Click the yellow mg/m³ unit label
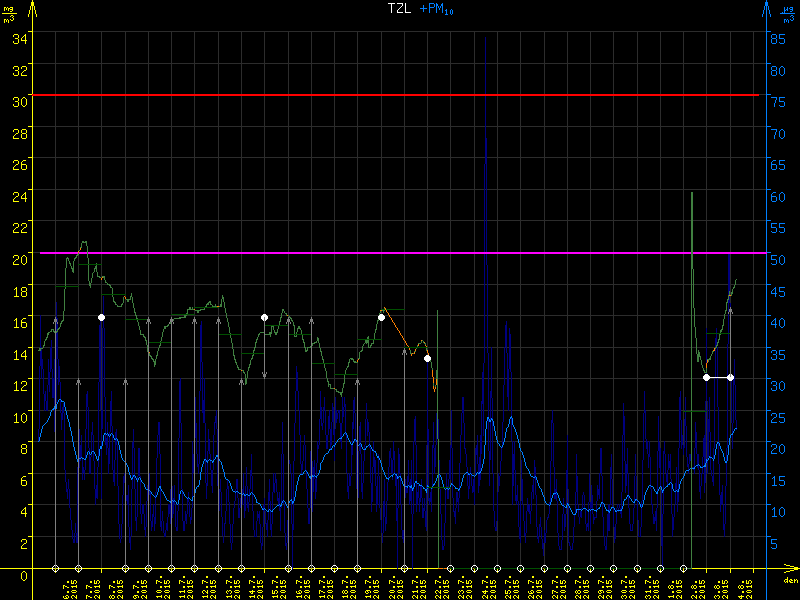Image resolution: width=800 pixels, height=600 pixels. click(x=8, y=12)
